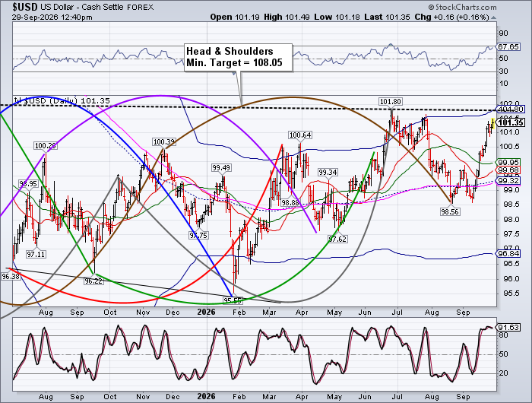Click the small triangle after Chg percent
Image resolution: width=532 pixels, height=403 pixels.
pos(493,17)
